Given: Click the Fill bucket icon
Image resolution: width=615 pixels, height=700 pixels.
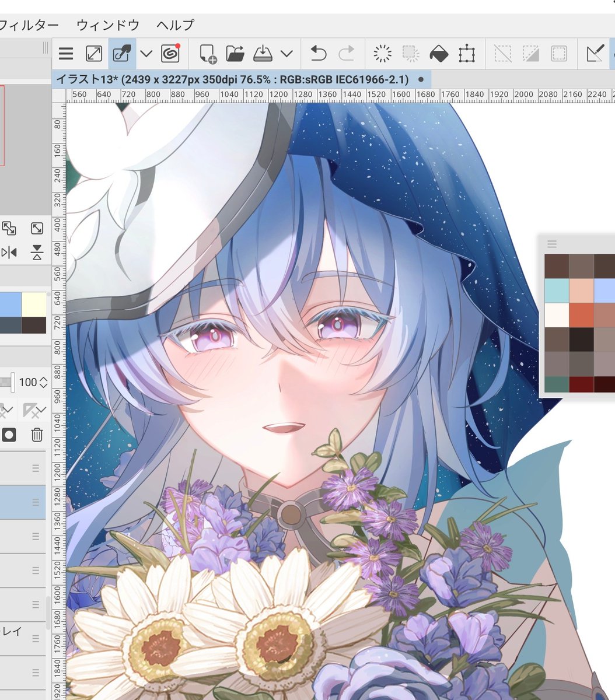Looking at the screenshot, I should pyautogui.click(x=440, y=54).
